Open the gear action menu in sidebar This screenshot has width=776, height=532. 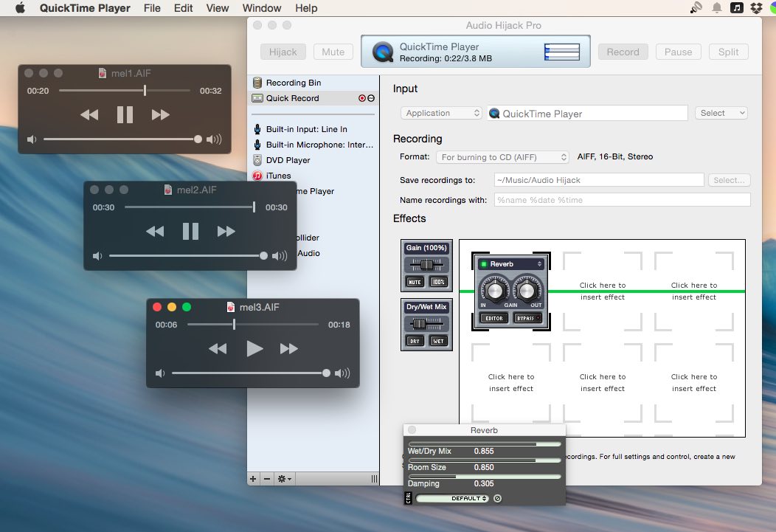click(284, 479)
